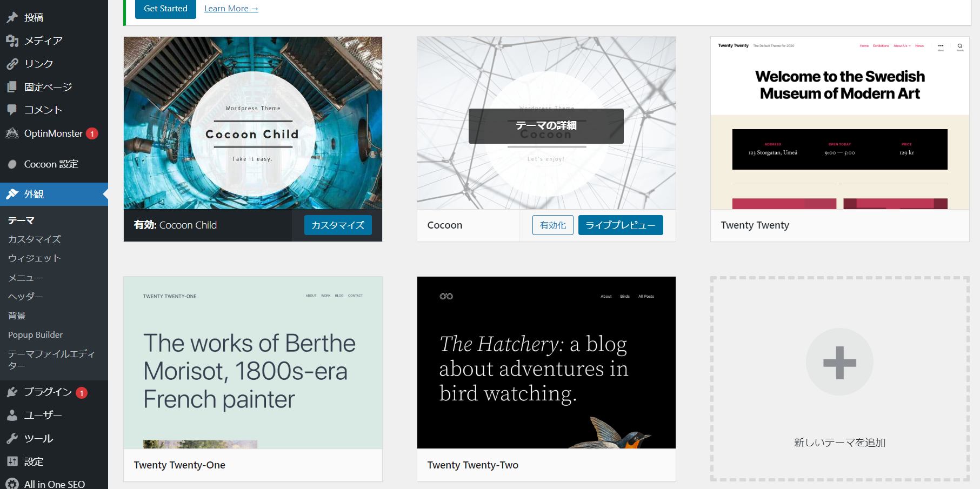Click カスタマイズ button on Cocoon Child
980x489 pixels.
[x=338, y=225]
